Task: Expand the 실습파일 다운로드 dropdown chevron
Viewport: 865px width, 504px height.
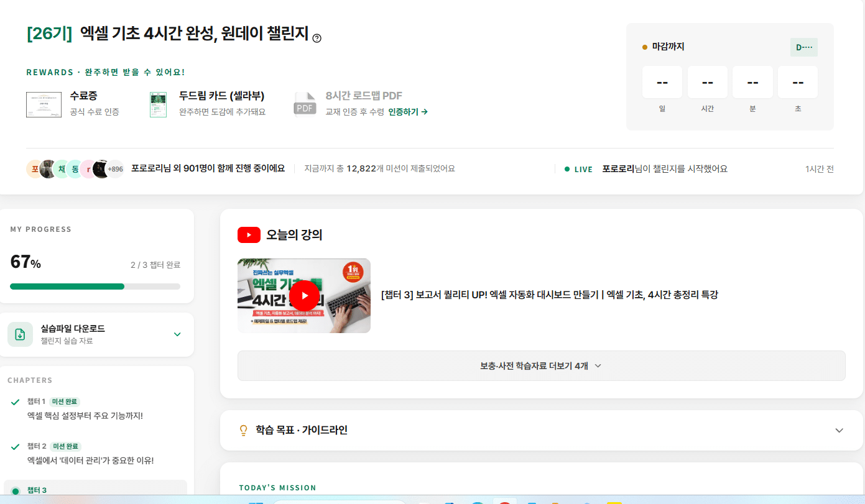Action: coord(177,334)
